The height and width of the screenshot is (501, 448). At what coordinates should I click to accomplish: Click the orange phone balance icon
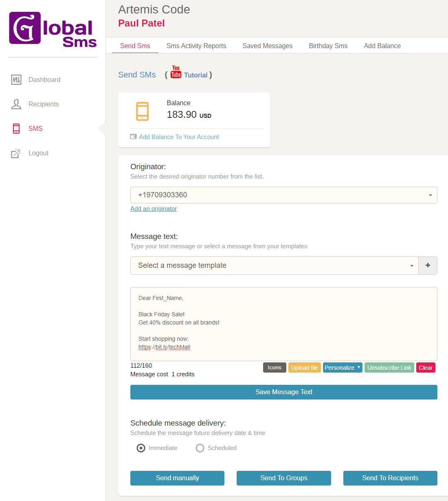(x=142, y=111)
